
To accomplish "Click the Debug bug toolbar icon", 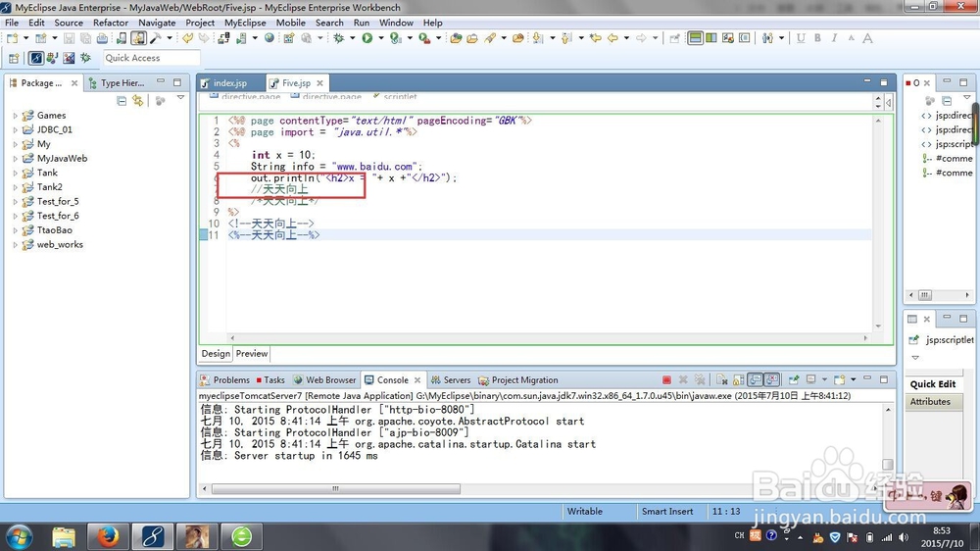I will (339, 38).
